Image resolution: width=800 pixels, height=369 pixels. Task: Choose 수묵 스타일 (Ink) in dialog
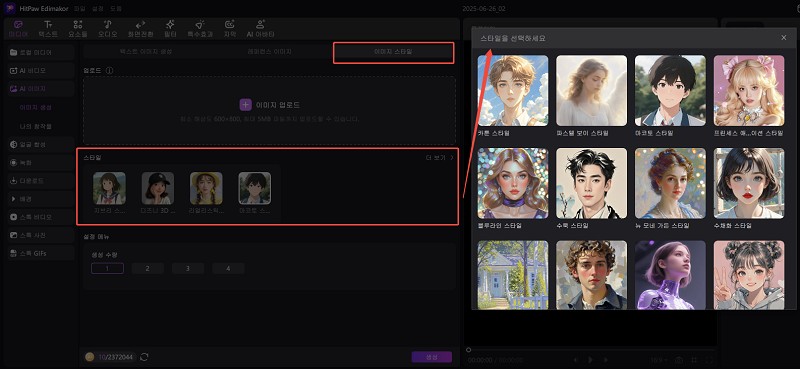click(591, 183)
